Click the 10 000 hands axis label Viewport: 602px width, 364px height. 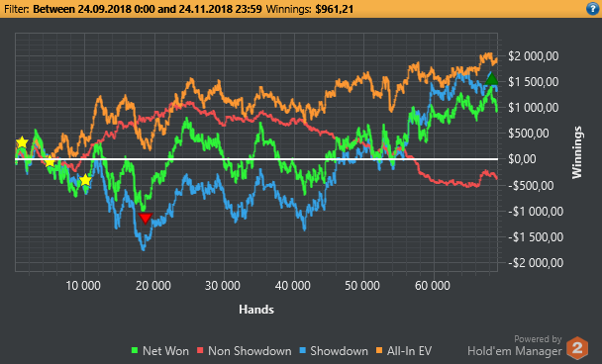point(83,286)
